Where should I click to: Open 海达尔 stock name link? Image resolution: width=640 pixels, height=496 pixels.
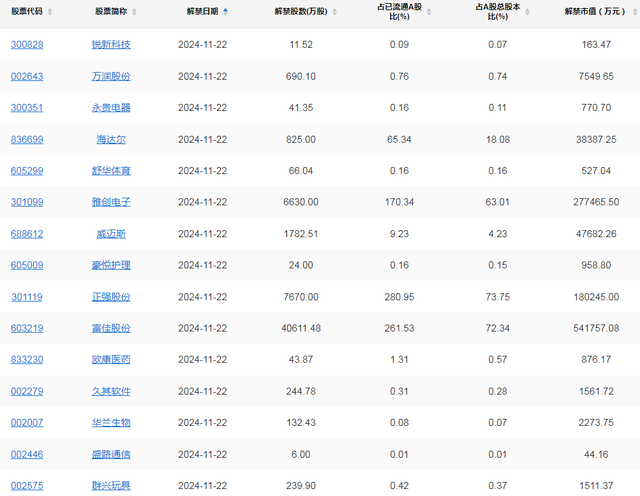click(x=111, y=140)
